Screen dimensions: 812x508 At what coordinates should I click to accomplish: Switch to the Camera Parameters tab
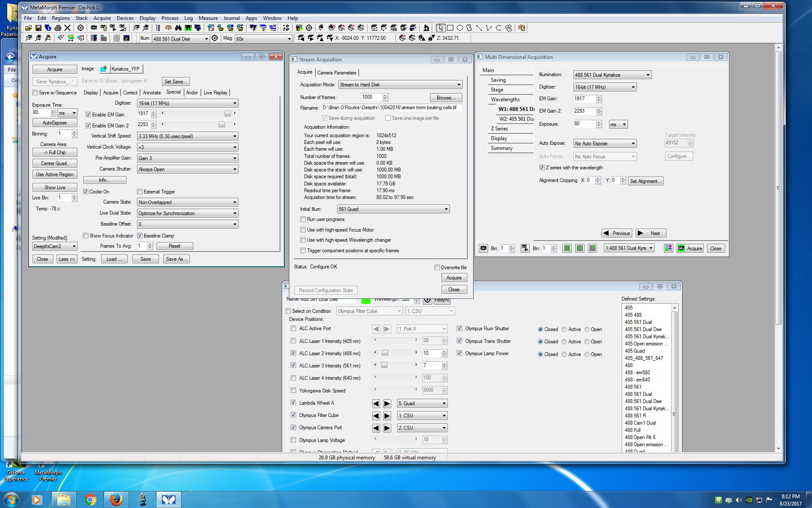click(337, 73)
